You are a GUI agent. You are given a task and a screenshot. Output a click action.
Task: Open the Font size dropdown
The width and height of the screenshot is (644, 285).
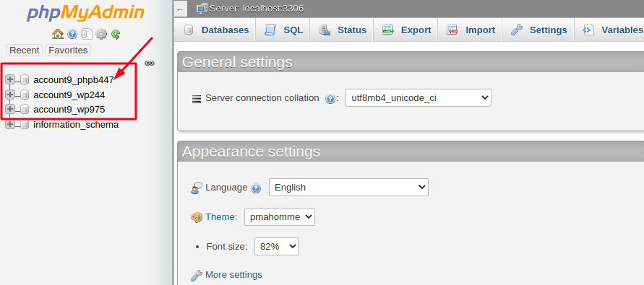pyautogui.click(x=276, y=247)
